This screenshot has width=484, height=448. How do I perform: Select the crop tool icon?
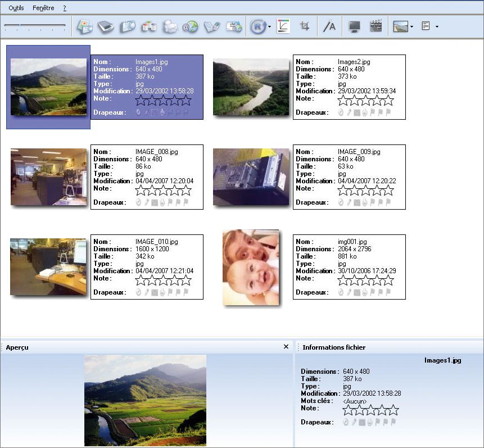[305, 26]
